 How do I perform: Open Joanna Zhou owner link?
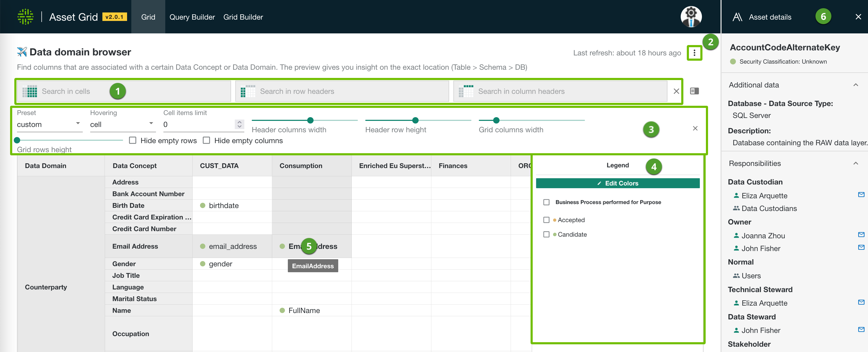(x=763, y=236)
